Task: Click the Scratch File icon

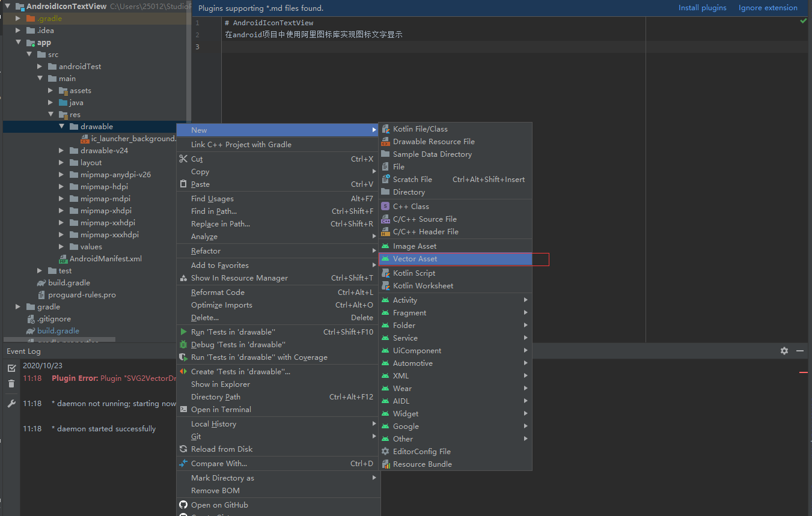Action: pyautogui.click(x=386, y=180)
